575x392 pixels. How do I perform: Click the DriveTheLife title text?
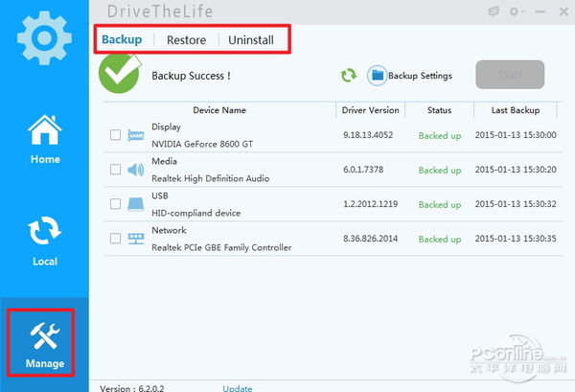(x=160, y=12)
